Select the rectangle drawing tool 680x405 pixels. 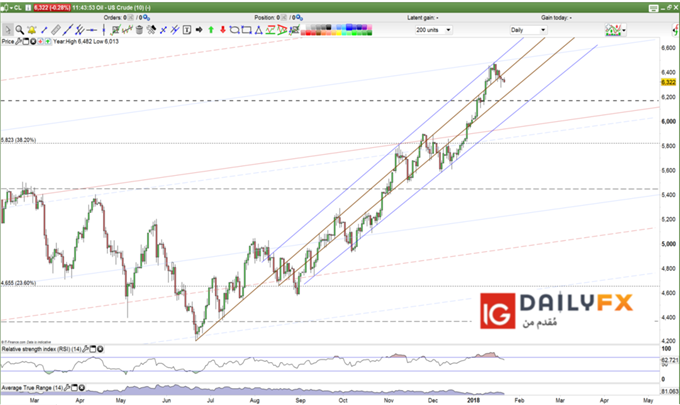coord(247,30)
